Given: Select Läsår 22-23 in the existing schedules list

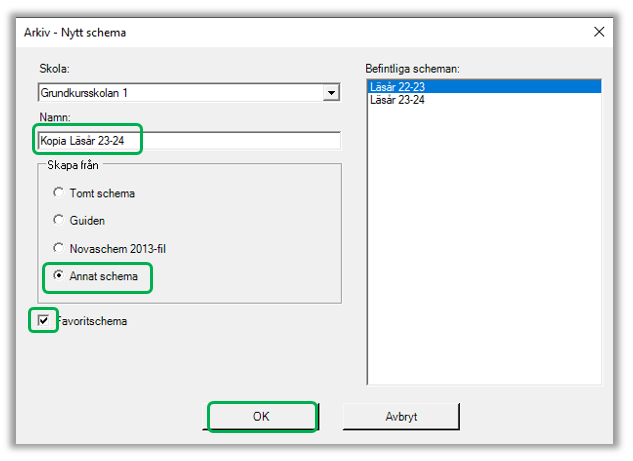Looking at the screenshot, I should [398, 87].
